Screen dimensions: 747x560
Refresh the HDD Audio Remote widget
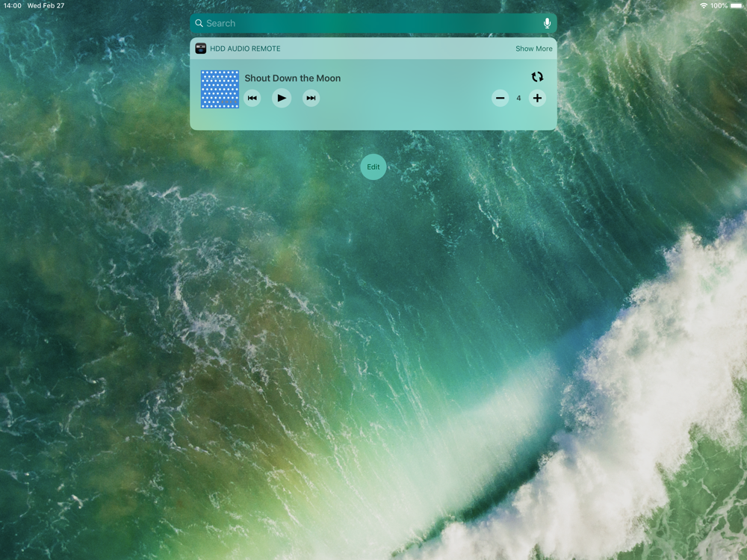point(537,77)
